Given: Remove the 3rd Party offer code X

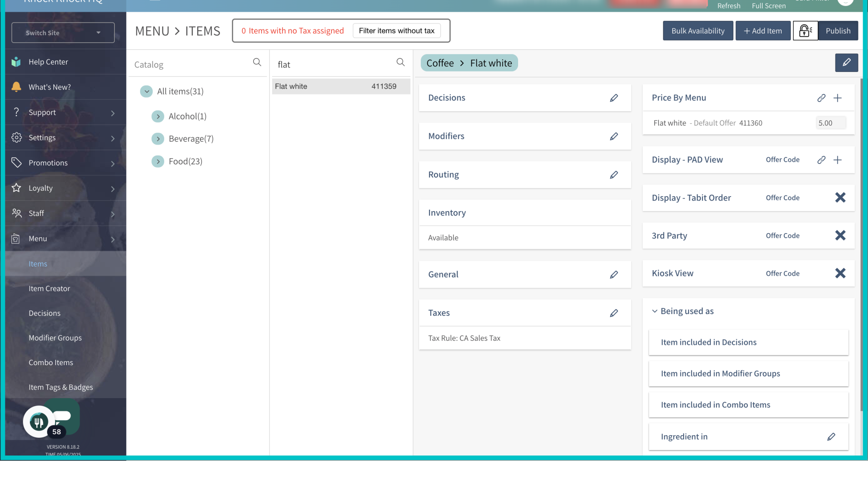Looking at the screenshot, I should 840,235.
